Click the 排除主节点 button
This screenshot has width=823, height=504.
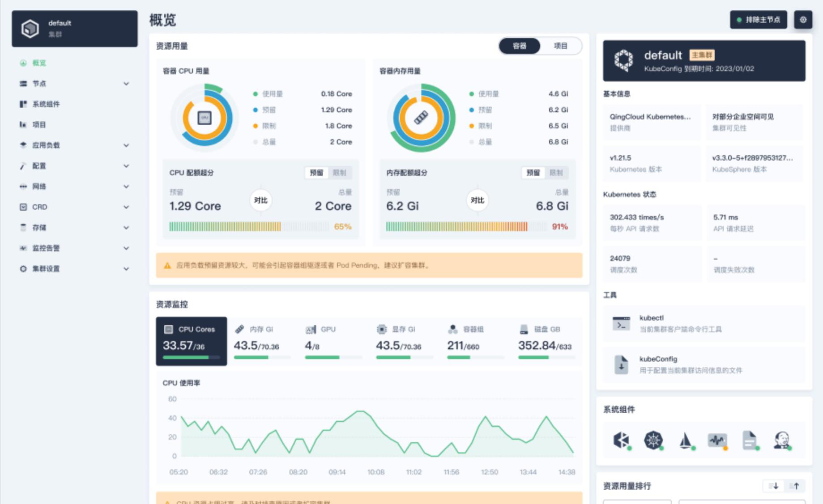[x=759, y=20]
